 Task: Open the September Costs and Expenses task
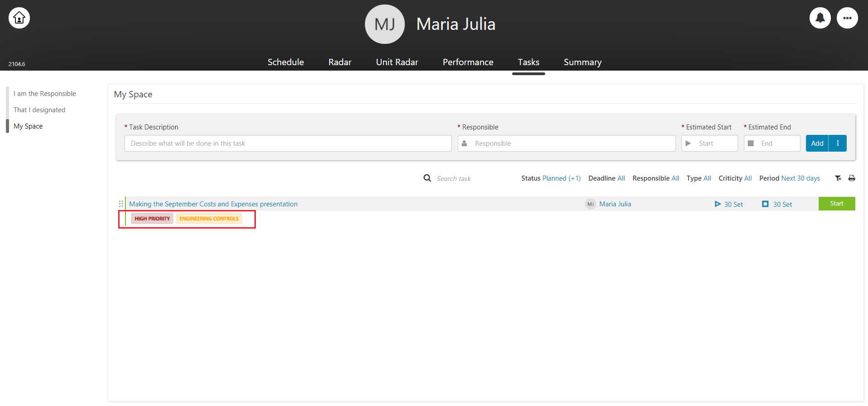click(213, 204)
